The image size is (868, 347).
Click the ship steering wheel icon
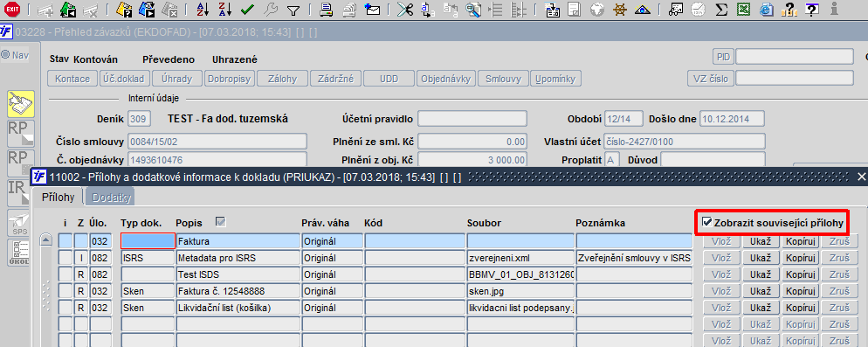[x=619, y=10]
